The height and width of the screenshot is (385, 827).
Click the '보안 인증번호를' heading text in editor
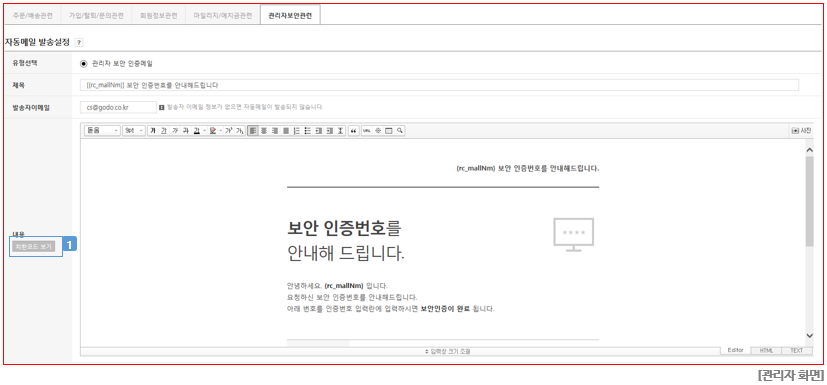coord(344,228)
